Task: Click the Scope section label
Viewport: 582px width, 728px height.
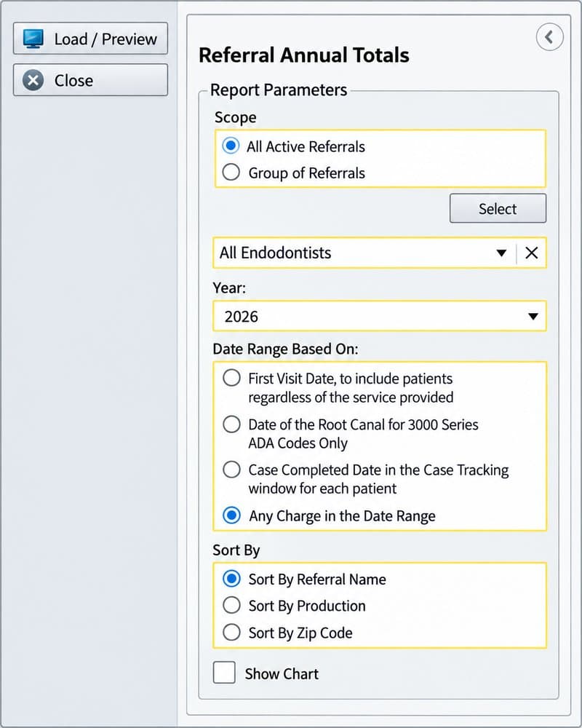Action: (x=235, y=117)
